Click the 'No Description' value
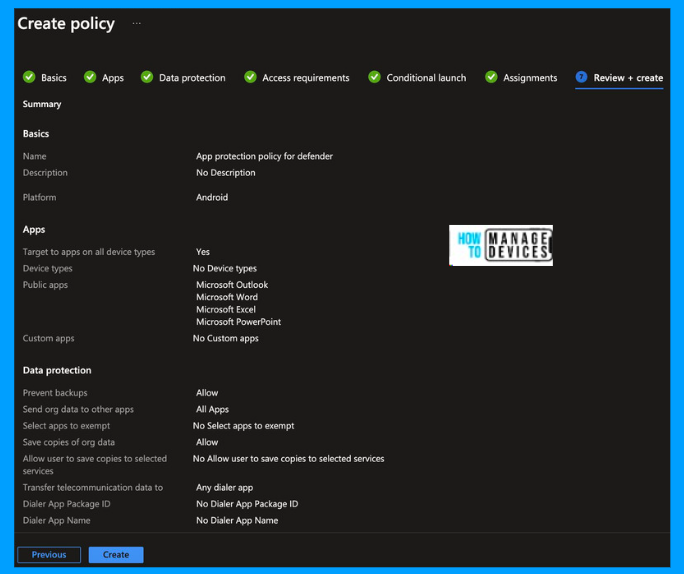 click(226, 173)
